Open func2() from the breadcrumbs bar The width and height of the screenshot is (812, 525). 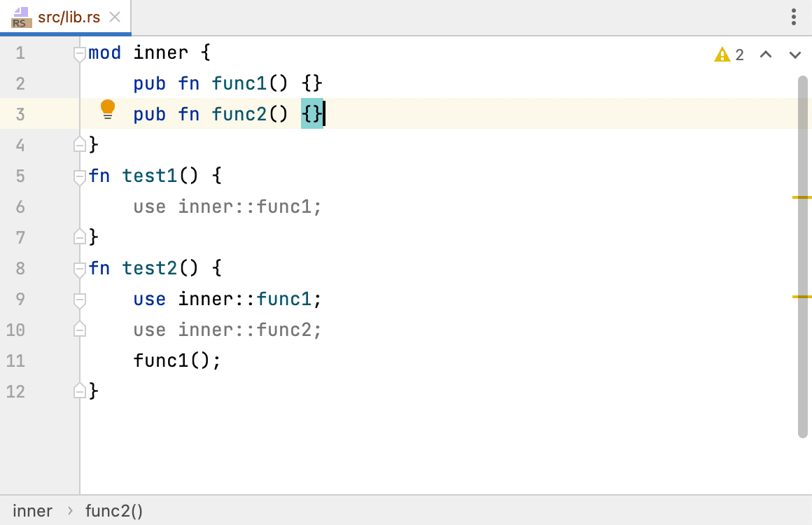(x=113, y=511)
